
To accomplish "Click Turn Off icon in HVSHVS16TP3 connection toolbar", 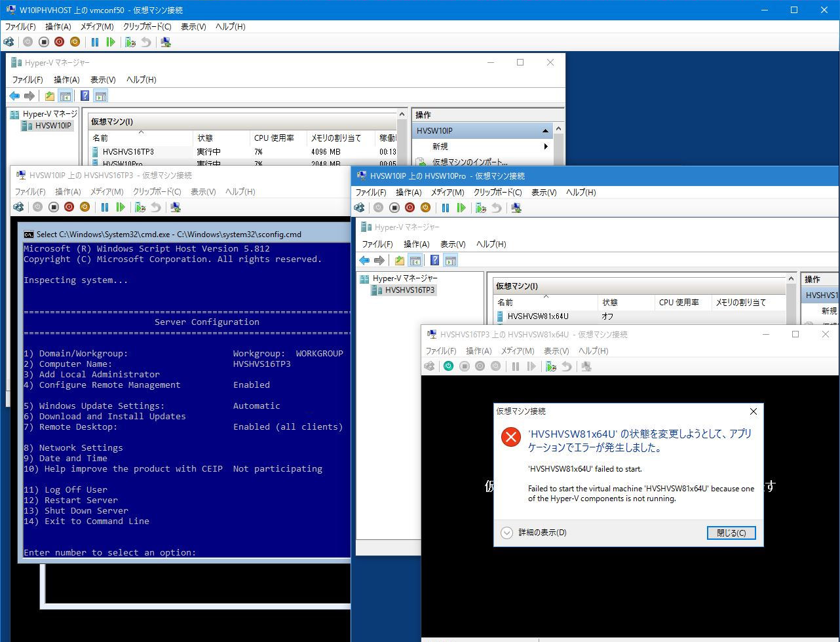I will point(53,207).
